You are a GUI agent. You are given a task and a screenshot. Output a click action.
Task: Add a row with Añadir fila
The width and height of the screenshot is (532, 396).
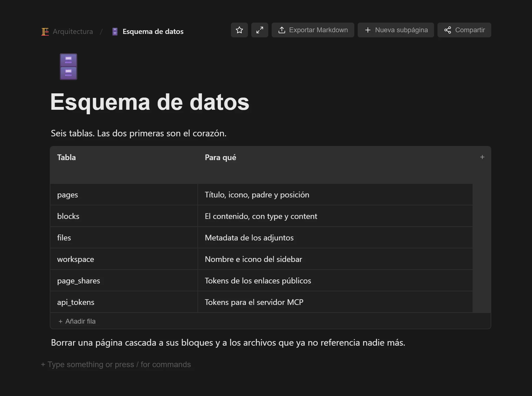77,321
